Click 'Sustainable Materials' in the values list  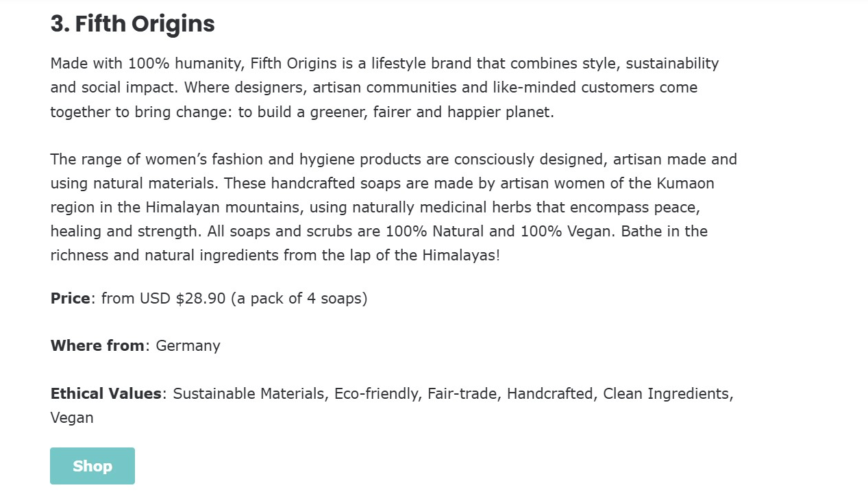coord(251,394)
